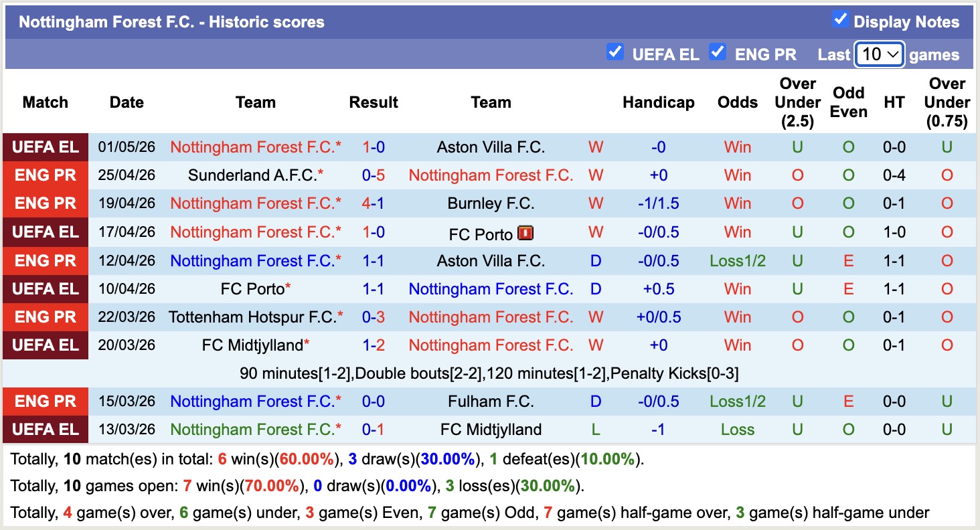This screenshot has width=980, height=530.
Task: Click the red card icon next to FC Porto
Action: 525,234
